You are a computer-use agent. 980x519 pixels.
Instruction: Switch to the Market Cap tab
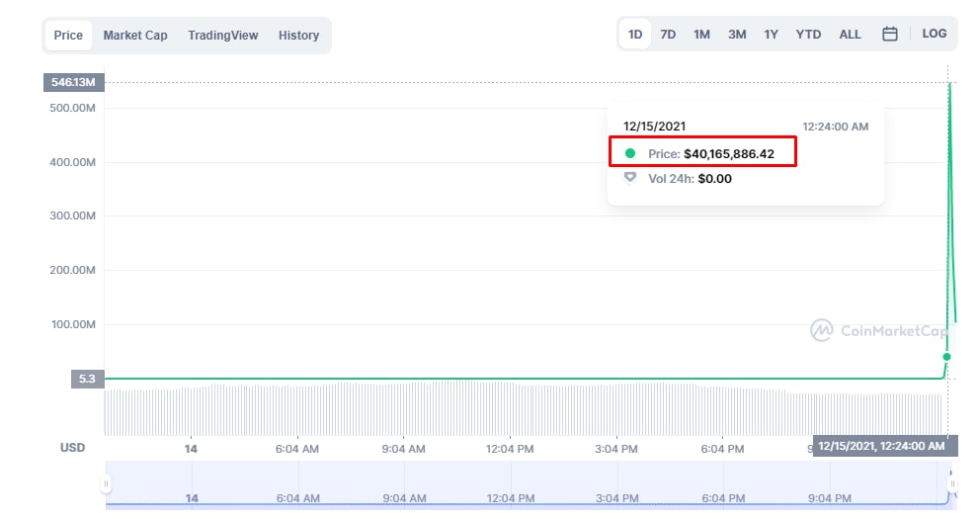[135, 35]
